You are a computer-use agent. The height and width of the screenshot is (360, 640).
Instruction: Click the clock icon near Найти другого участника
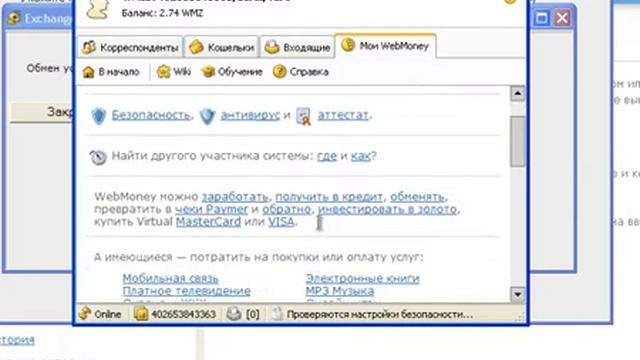click(98, 157)
